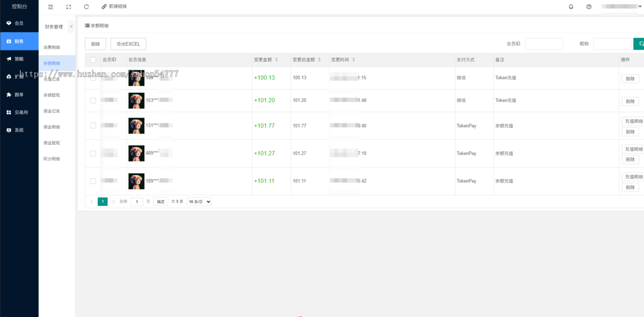Click the 昵称 search field

[x=612, y=44]
